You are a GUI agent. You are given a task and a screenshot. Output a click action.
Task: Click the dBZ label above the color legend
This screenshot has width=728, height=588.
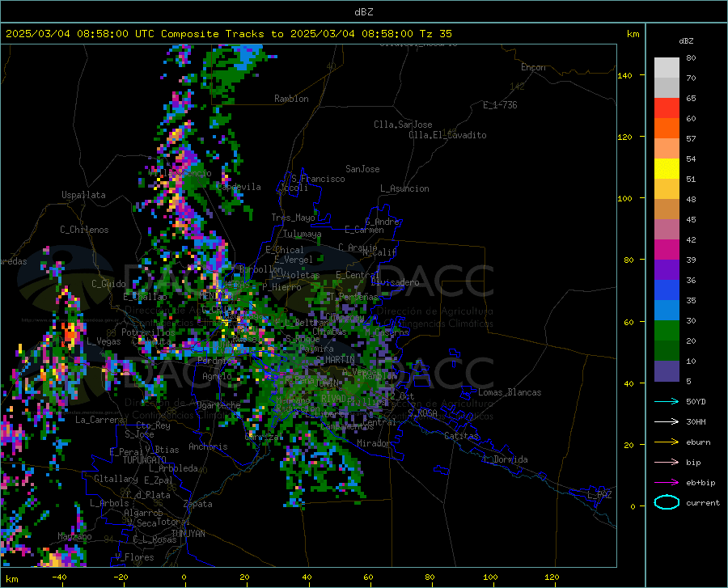click(x=686, y=41)
